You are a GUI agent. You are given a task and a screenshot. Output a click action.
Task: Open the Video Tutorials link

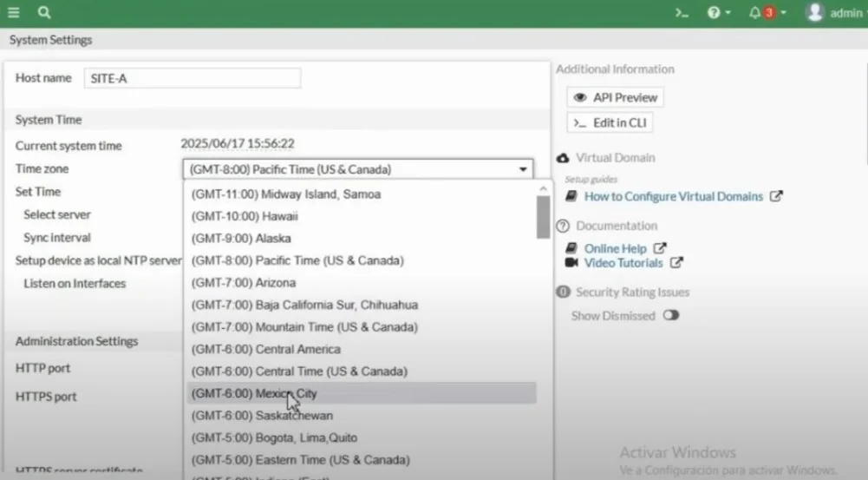tap(623, 263)
